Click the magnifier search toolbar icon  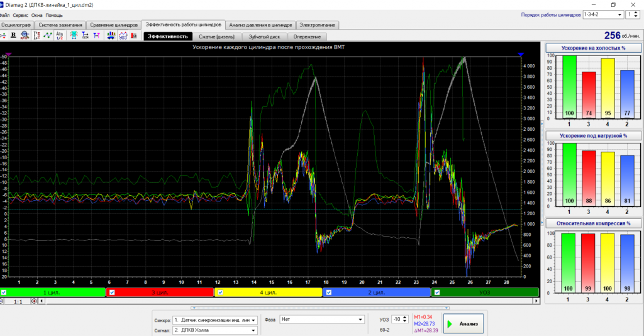[x=25, y=35]
